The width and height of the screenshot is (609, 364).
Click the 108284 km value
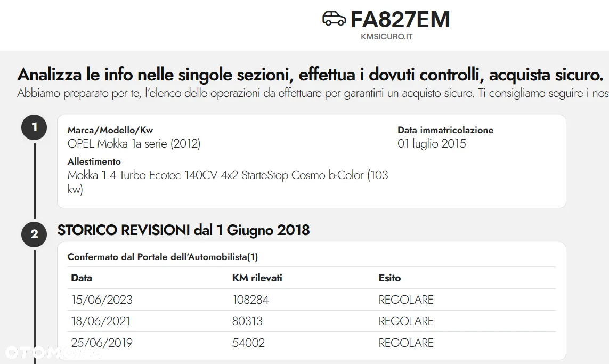[x=250, y=300]
